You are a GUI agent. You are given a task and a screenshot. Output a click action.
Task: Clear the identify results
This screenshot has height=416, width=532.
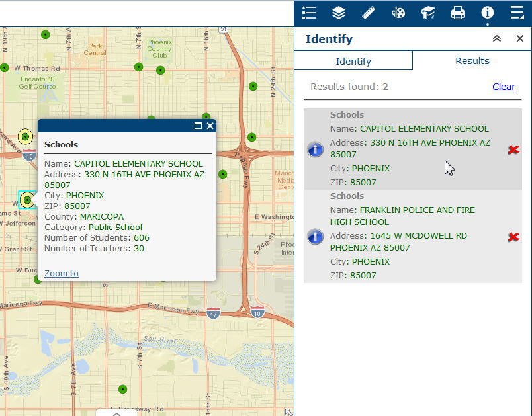[504, 87]
